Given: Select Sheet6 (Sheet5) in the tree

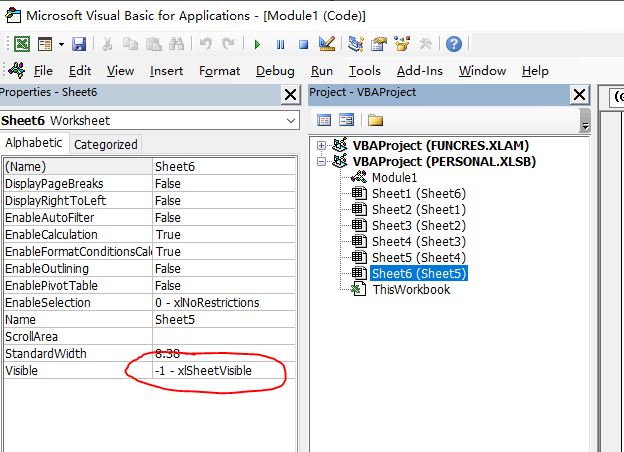Looking at the screenshot, I should [419, 273].
